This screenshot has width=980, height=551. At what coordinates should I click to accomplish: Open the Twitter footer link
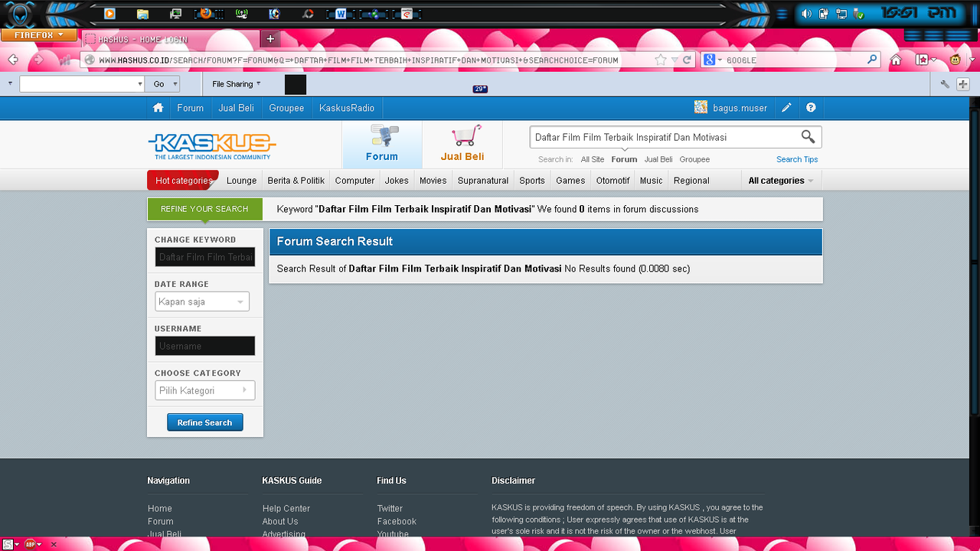tap(390, 508)
